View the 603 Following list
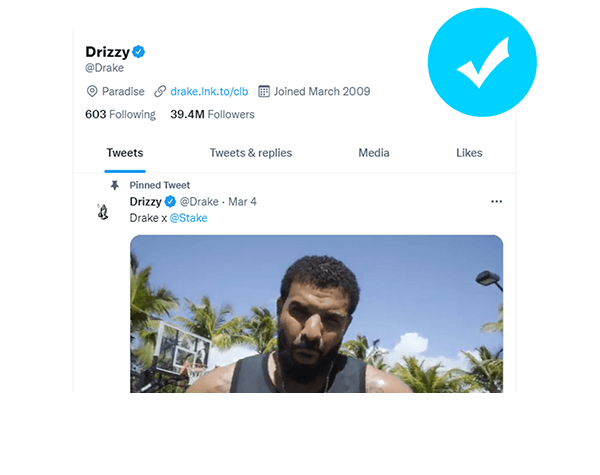 click(121, 115)
